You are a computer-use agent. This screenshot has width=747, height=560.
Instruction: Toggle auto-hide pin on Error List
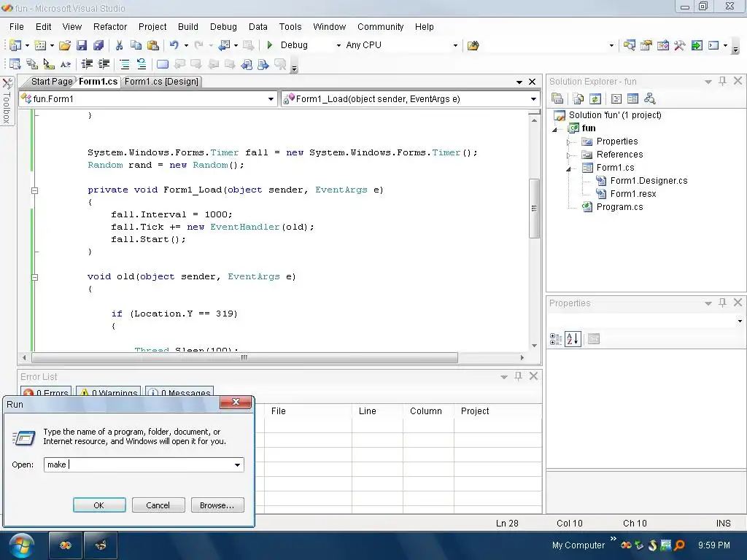coord(518,376)
